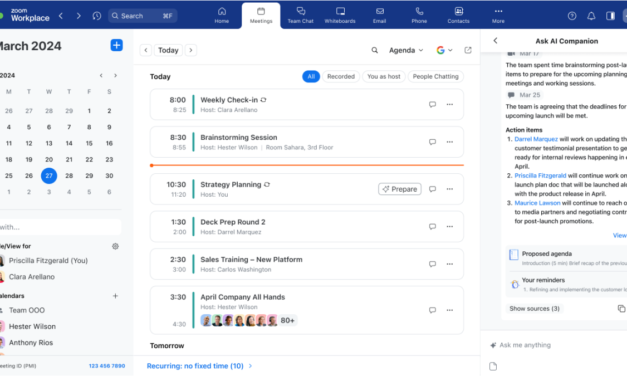Open the history clock icon

97,16
